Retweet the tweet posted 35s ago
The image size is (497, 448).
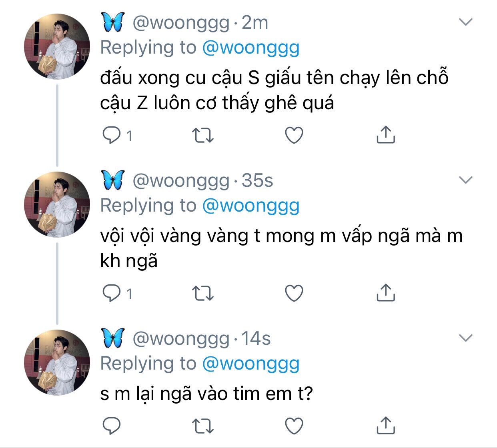tap(203, 293)
